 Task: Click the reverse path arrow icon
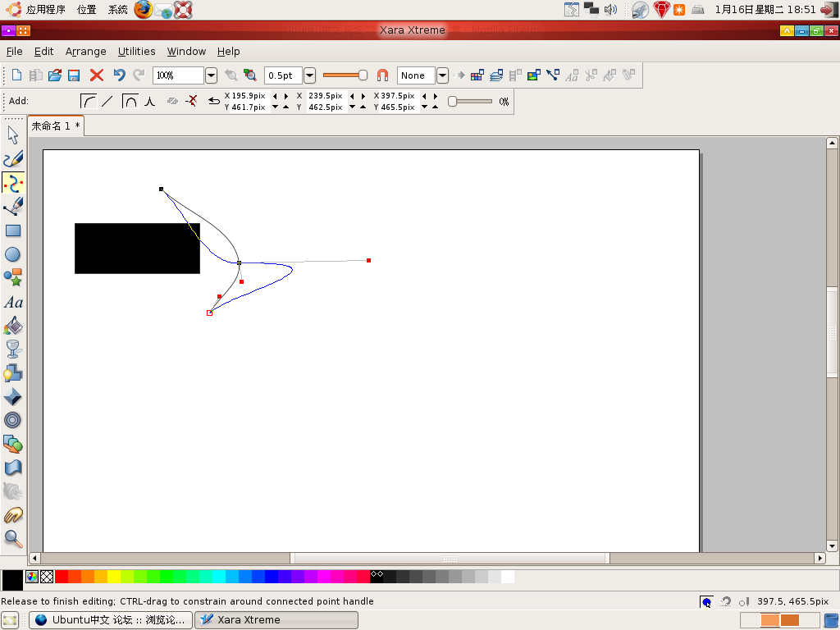pyautogui.click(x=214, y=101)
